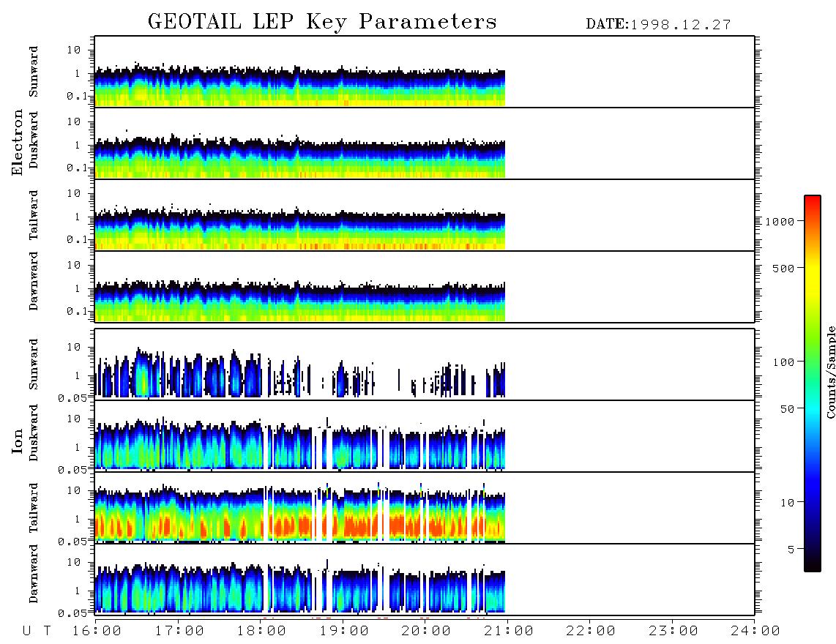Viewport: 836px width, 644px height.
Task: Click the "0.05" tick of Ion Dawnward panel
Action: (x=72, y=613)
